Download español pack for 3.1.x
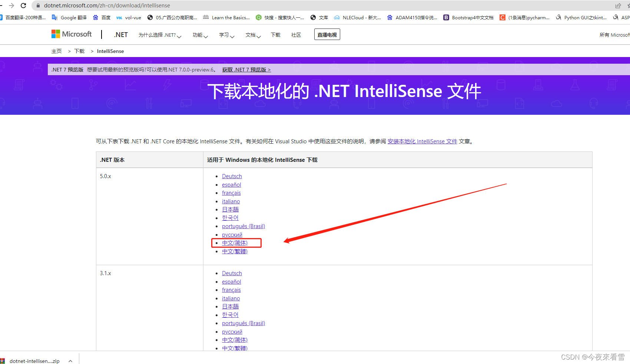 (232, 282)
